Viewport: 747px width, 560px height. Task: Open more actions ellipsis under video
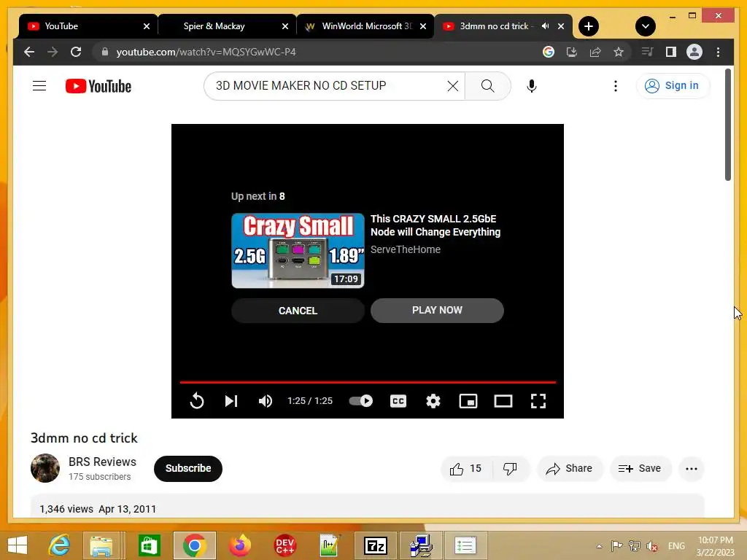tap(692, 469)
